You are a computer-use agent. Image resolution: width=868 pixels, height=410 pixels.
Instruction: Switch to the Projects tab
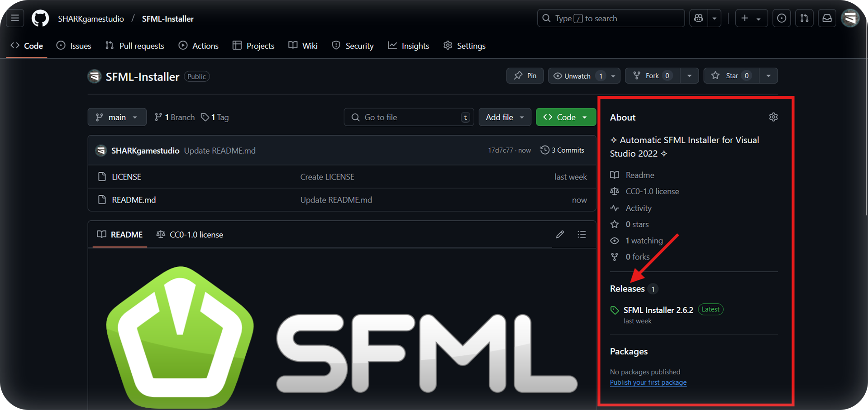(253, 46)
